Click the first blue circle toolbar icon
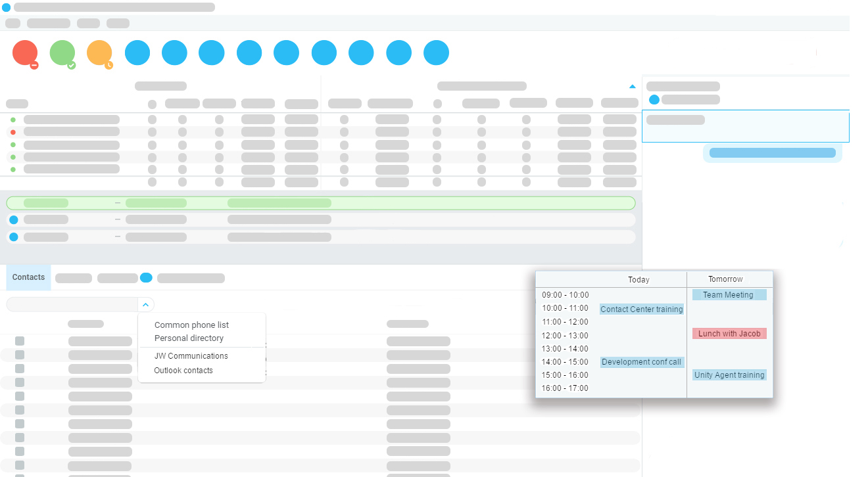Viewport: 868px width, 477px height. coord(137,53)
